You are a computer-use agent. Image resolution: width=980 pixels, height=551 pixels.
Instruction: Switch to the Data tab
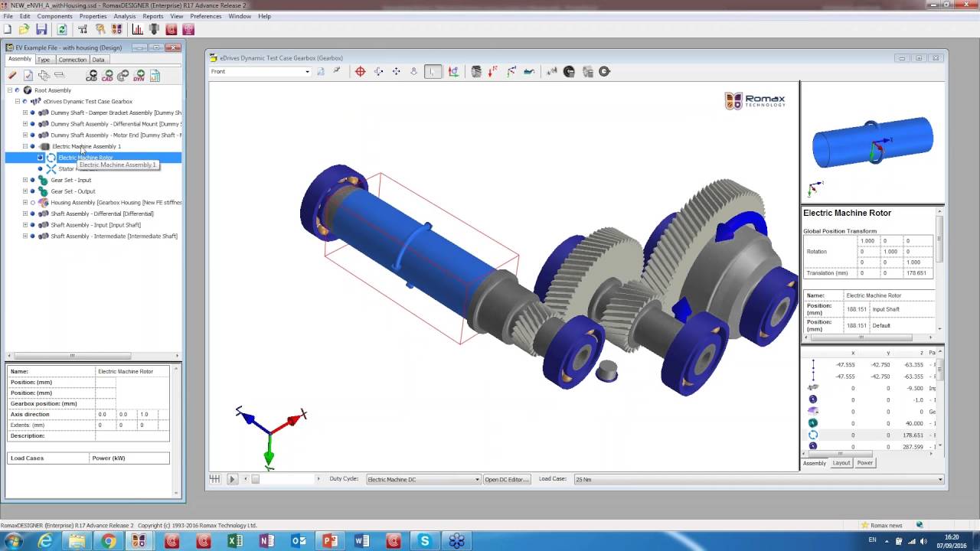[99, 60]
